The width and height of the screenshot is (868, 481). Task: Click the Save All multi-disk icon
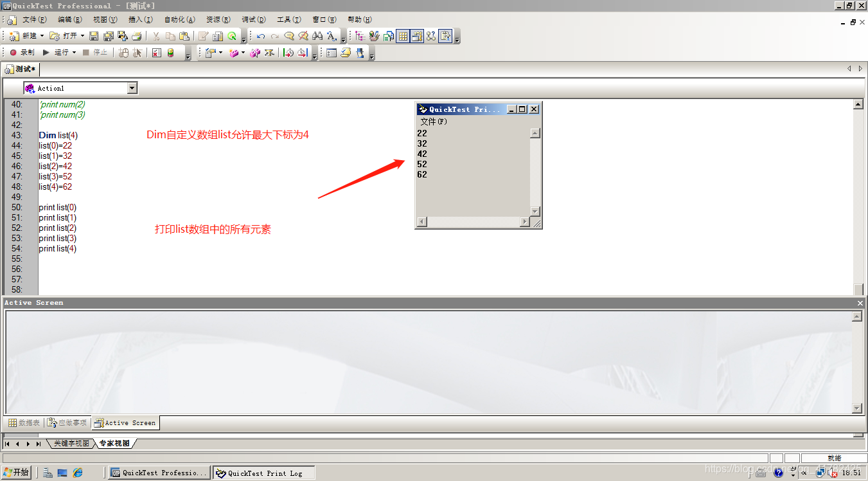click(109, 36)
